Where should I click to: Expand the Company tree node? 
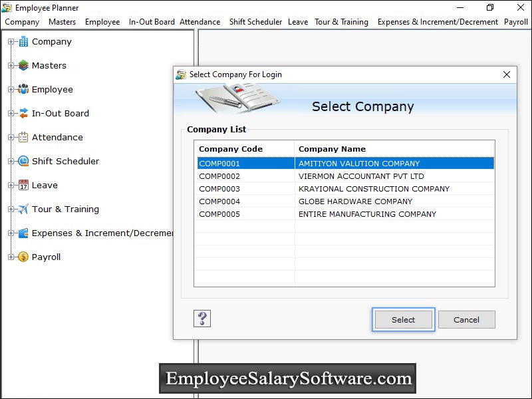pyautogui.click(x=11, y=41)
